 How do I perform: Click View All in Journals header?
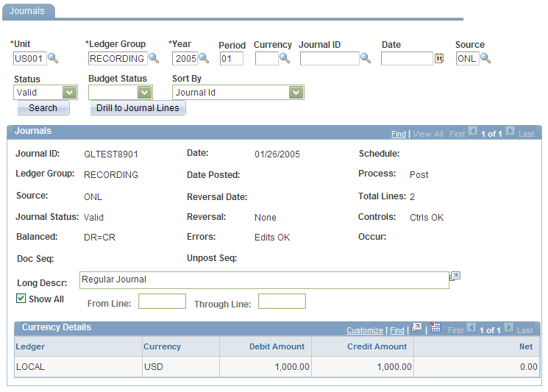428,134
